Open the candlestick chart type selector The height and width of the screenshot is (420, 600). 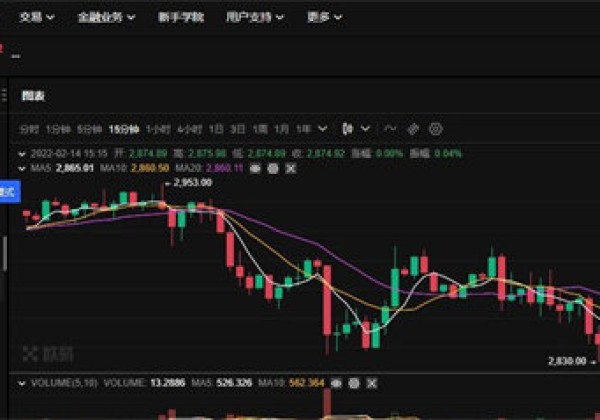[x=347, y=129]
